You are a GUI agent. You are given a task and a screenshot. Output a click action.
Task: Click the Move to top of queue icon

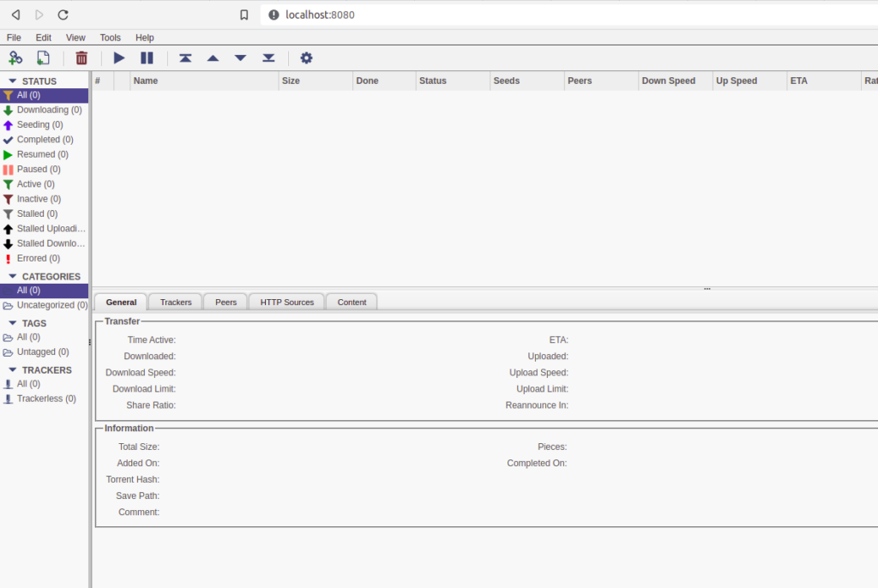coord(185,57)
